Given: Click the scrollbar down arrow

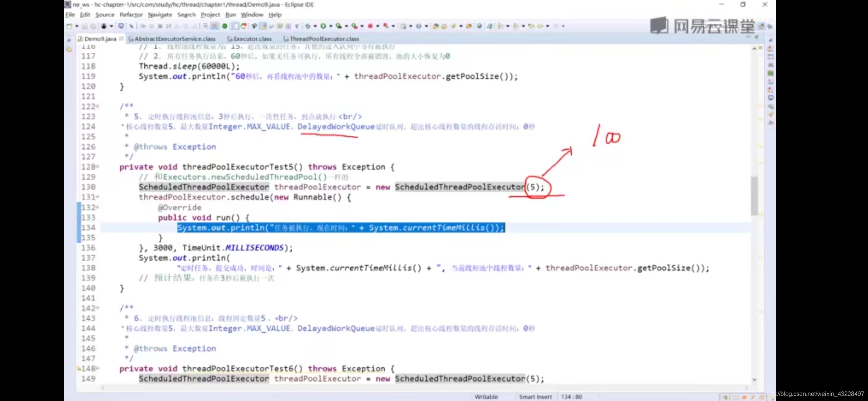Looking at the screenshot, I should [754, 379].
